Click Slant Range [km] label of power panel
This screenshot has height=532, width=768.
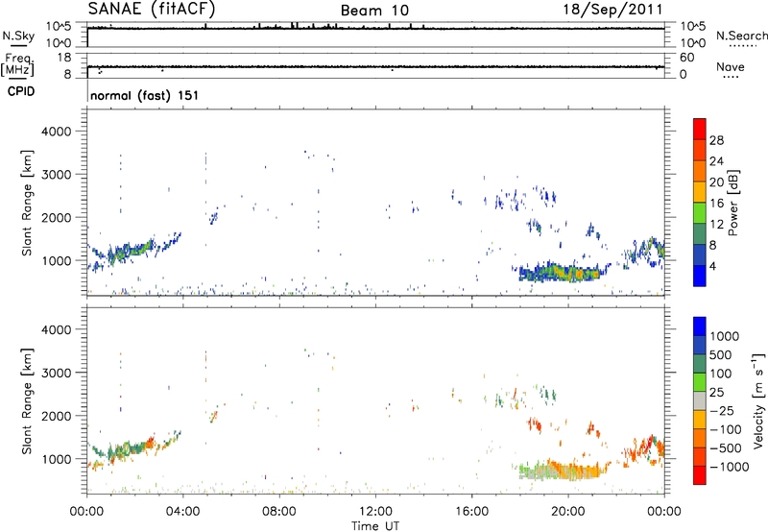click(x=27, y=203)
